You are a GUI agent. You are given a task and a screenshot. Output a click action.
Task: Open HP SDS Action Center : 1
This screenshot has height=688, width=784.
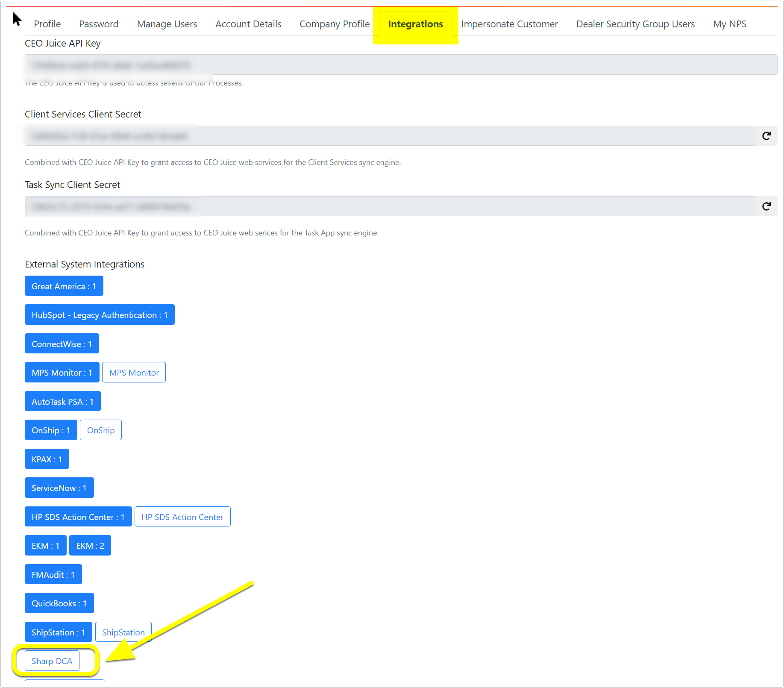point(78,517)
